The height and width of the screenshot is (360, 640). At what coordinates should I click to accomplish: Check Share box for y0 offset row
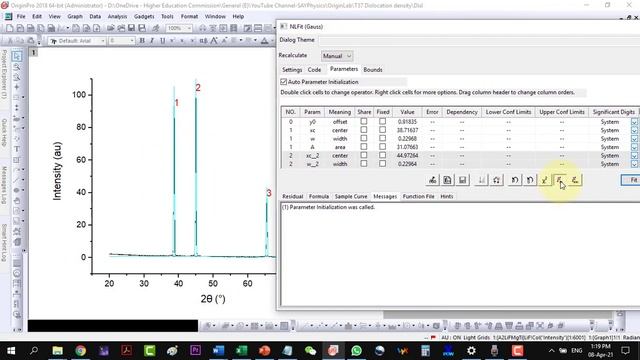(x=364, y=122)
